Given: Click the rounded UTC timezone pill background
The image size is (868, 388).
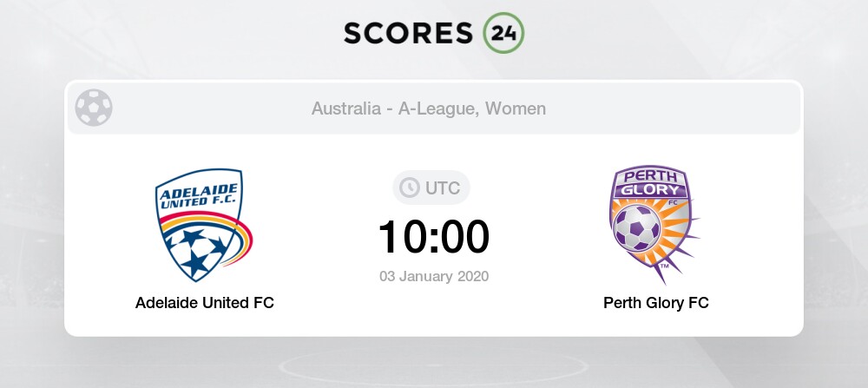Looking at the screenshot, I should (431, 187).
